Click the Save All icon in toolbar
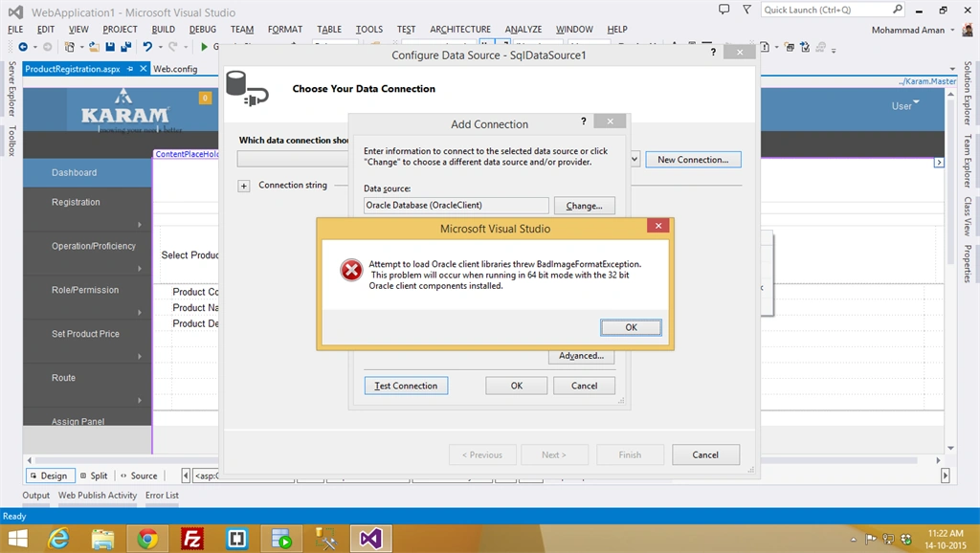The height and width of the screenshot is (553, 980). tap(125, 47)
